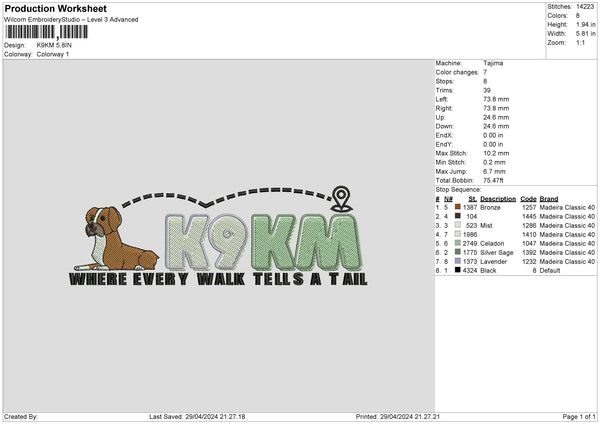The width and height of the screenshot is (600, 424).
Task: Click the location pin icon in the design
Action: point(341,199)
